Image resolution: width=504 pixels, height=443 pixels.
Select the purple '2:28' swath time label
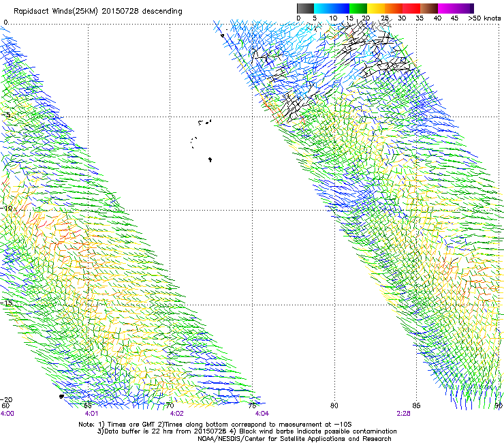click(403, 414)
